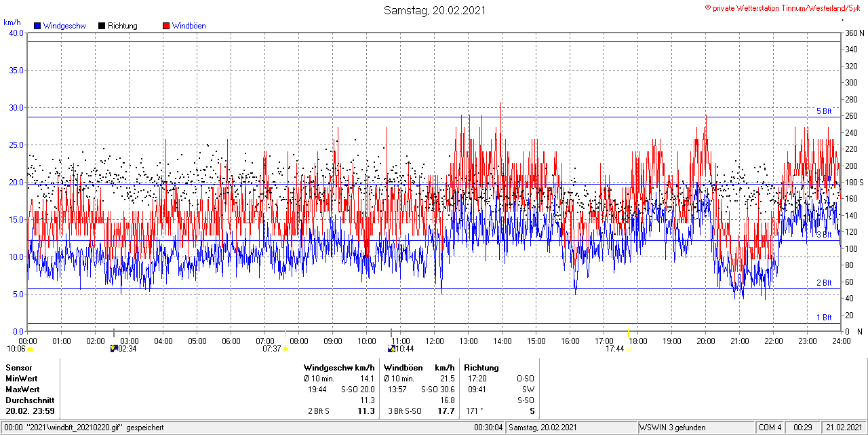868x435 pixels.
Task: Click the black Richtung legend swatch
Action: click(x=102, y=26)
